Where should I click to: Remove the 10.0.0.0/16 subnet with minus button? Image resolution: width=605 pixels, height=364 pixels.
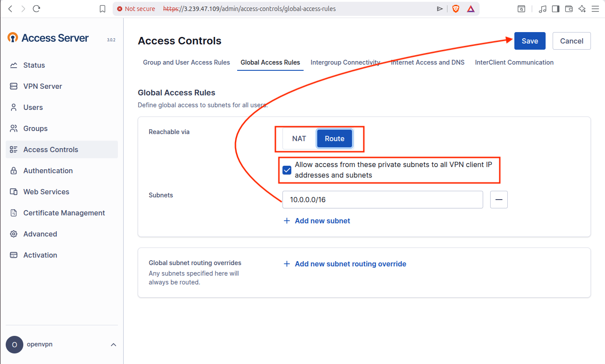(499, 200)
